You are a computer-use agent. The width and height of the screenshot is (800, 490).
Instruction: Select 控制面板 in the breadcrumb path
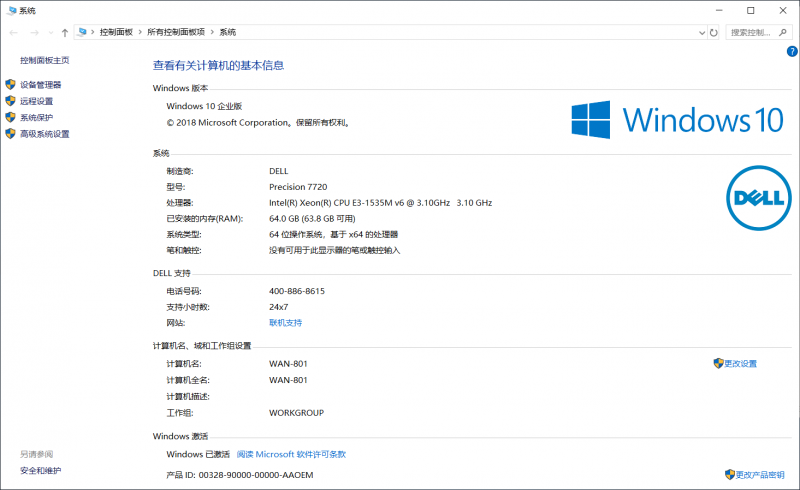[x=116, y=32]
